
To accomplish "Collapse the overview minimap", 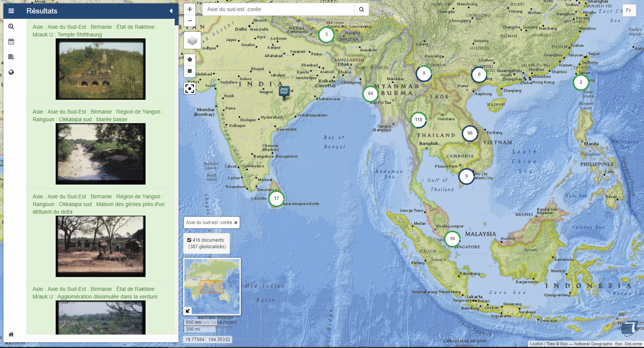I will coord(188,311).
